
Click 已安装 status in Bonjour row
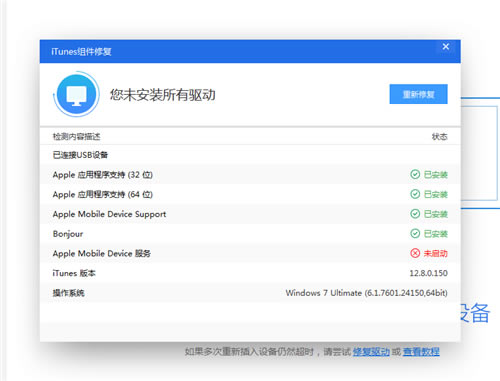[x=435, y=234]
